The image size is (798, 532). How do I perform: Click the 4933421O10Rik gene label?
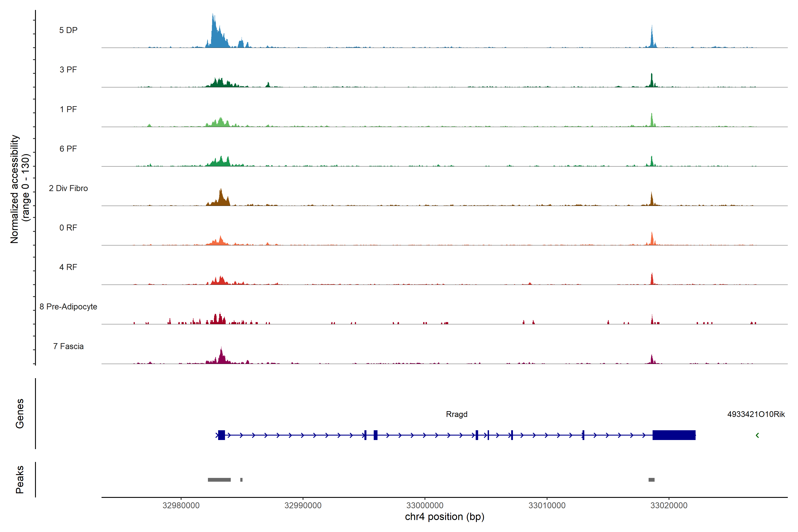pos(756,414)
